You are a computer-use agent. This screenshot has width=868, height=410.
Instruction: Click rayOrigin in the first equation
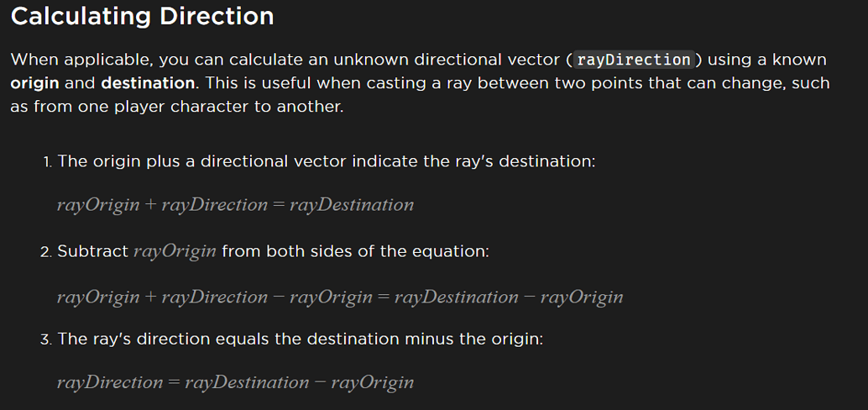coord(98,205)
